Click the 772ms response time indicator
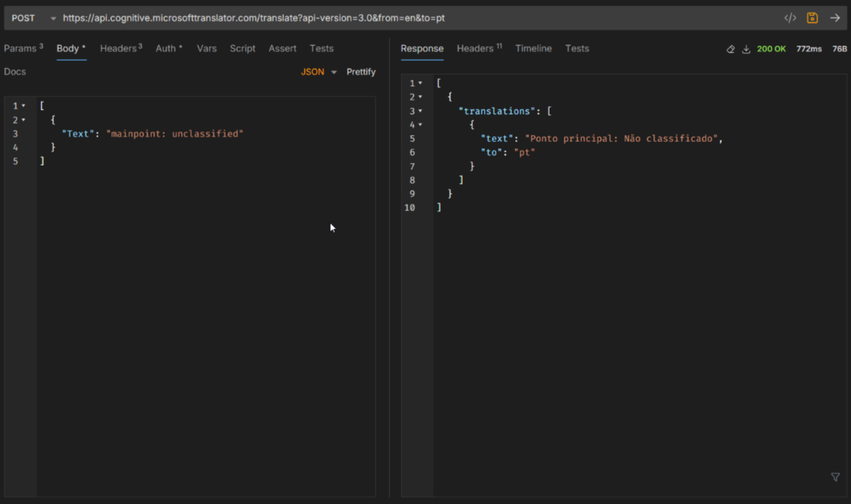 point(808,49)
